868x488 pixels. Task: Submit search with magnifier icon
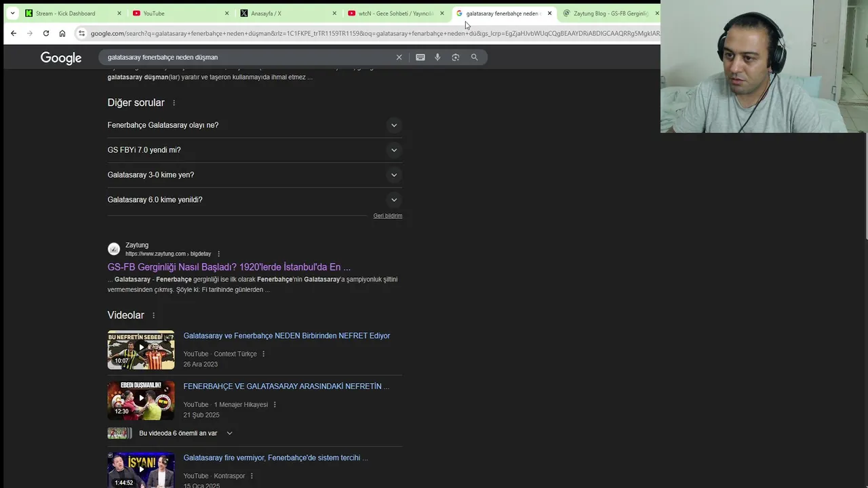coord(475,58)
